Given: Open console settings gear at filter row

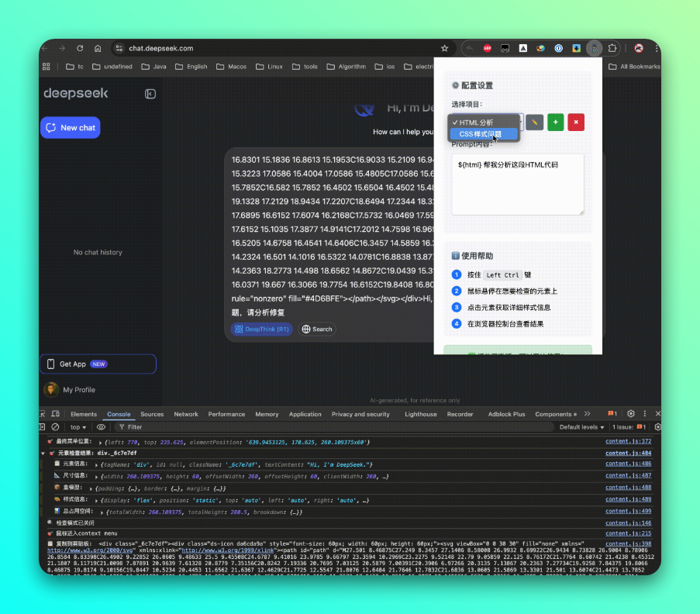Looking at the screenshot, I should point(657,427).
